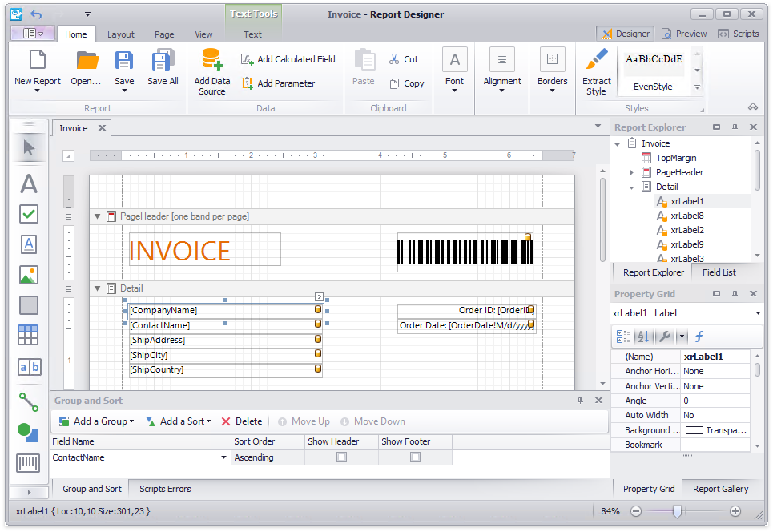Click Add Parameter
This screenshot has height=532, width=773.
click(x=278, y=83)
